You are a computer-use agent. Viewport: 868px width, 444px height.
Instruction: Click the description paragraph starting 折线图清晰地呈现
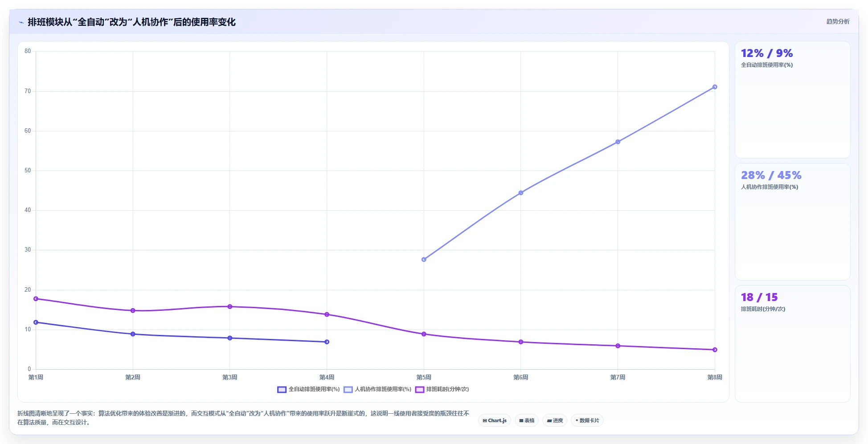point(243,418)
